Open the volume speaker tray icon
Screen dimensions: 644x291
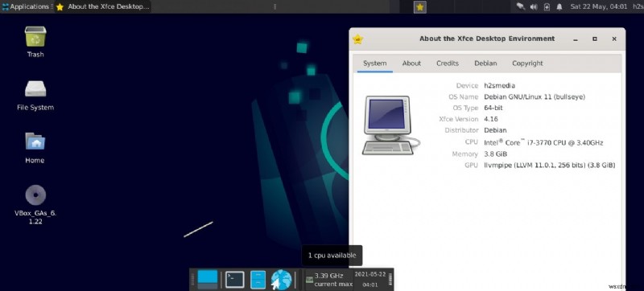[x=534, y=6]
